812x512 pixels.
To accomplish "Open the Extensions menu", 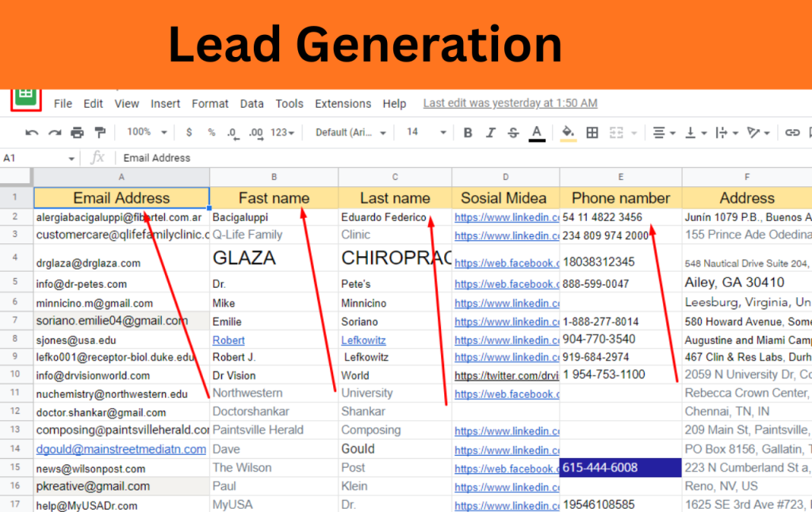I will 343,104.
